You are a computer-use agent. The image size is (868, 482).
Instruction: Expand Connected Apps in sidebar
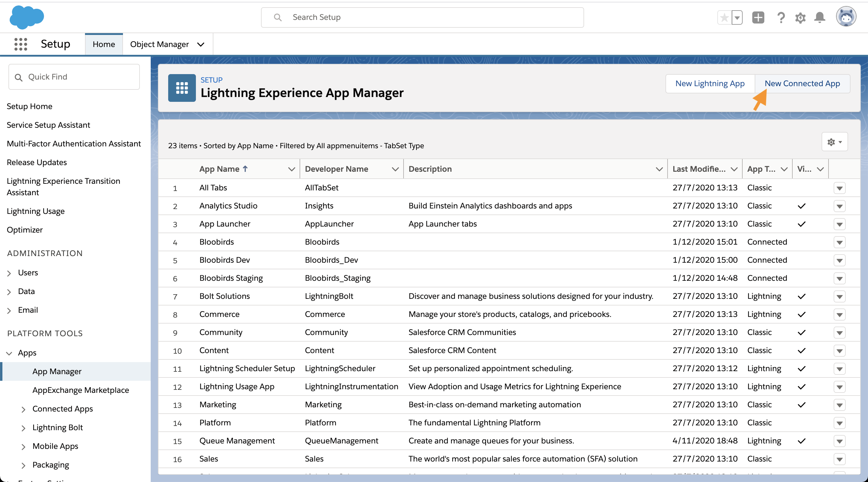pyautogui.click(x=23, y=409)
